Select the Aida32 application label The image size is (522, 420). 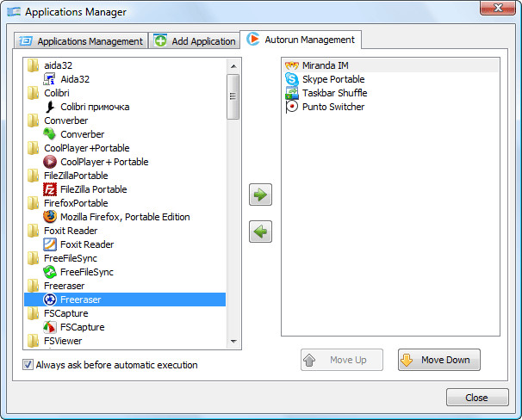(x=75, y=79)
